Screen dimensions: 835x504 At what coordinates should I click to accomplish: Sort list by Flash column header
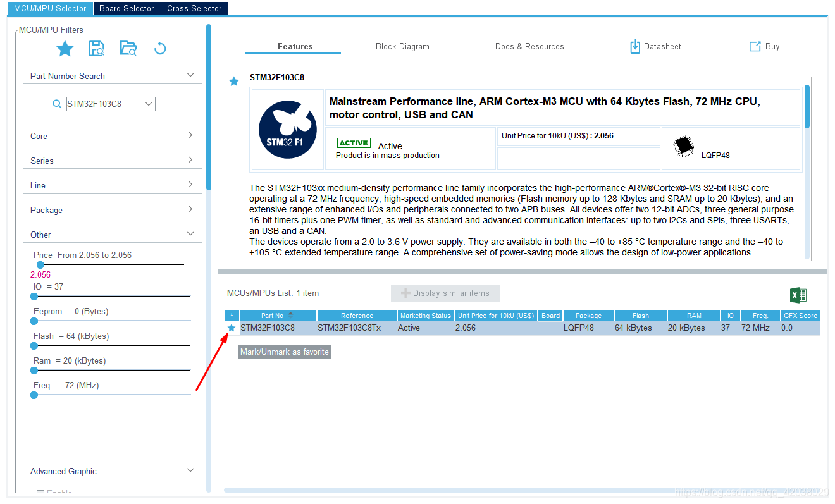[641, 316]
